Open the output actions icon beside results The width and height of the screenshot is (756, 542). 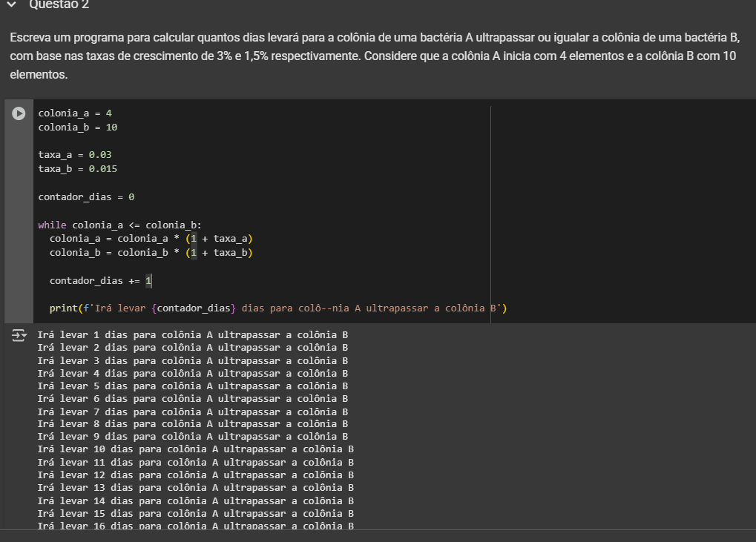click(x=19, y=335)
